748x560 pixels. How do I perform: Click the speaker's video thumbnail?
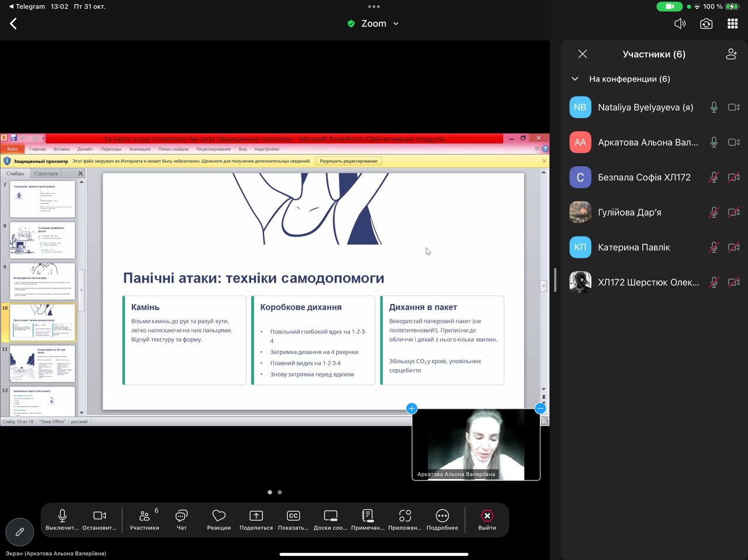coord(476,444)
